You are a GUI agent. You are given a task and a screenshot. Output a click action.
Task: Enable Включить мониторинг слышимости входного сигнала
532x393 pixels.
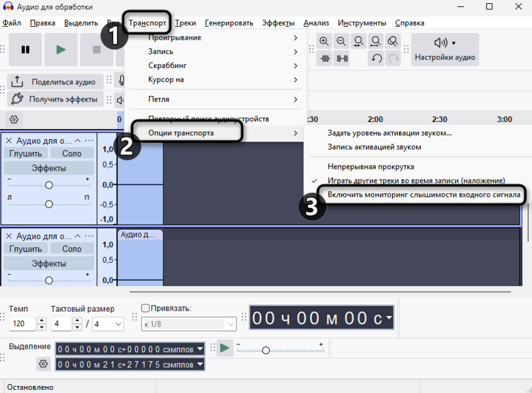pos(423,195)
